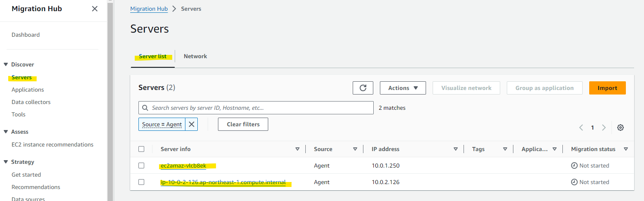This screenshot has height=201, width=644.
Task: Sort by Server info column
Action: tap(297, 149)
